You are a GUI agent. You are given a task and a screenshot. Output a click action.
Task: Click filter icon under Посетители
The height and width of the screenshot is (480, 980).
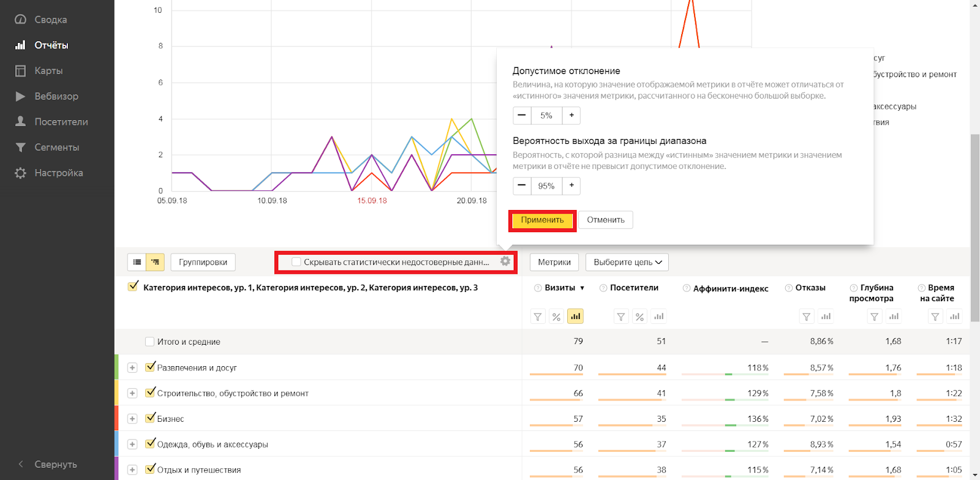point(621,317)
